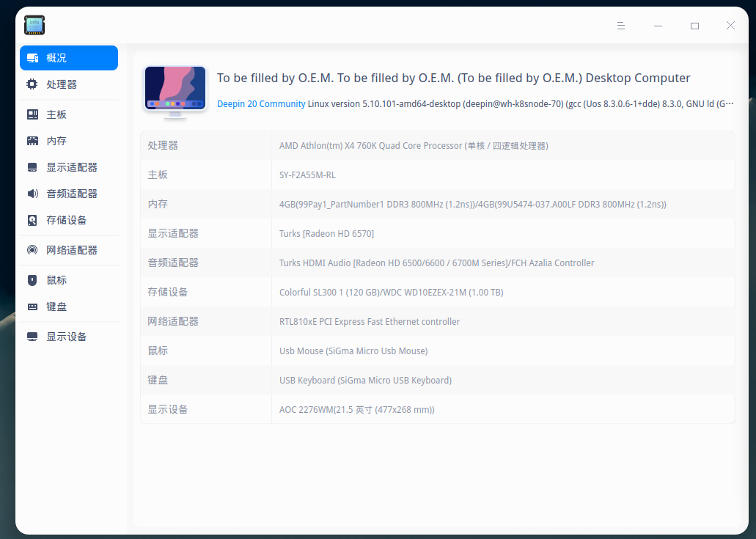The height and width of the screenshot is (539, 756).
Task: Minimize the Device Manager window
Action: click(658, 26)
